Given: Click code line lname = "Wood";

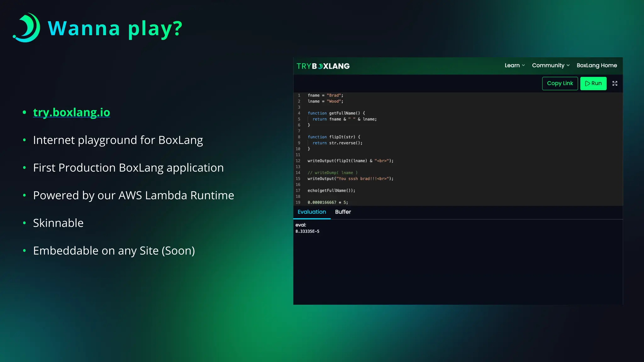Looking at the screenshot, I should tap(325, 101).
